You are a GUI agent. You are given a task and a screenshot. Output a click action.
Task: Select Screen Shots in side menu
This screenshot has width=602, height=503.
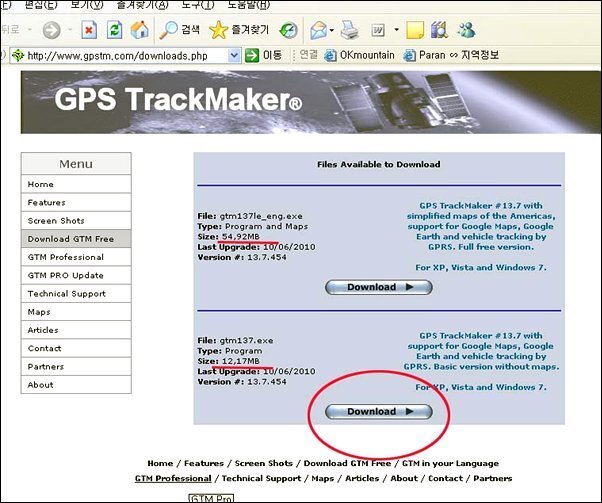[76, 220]
